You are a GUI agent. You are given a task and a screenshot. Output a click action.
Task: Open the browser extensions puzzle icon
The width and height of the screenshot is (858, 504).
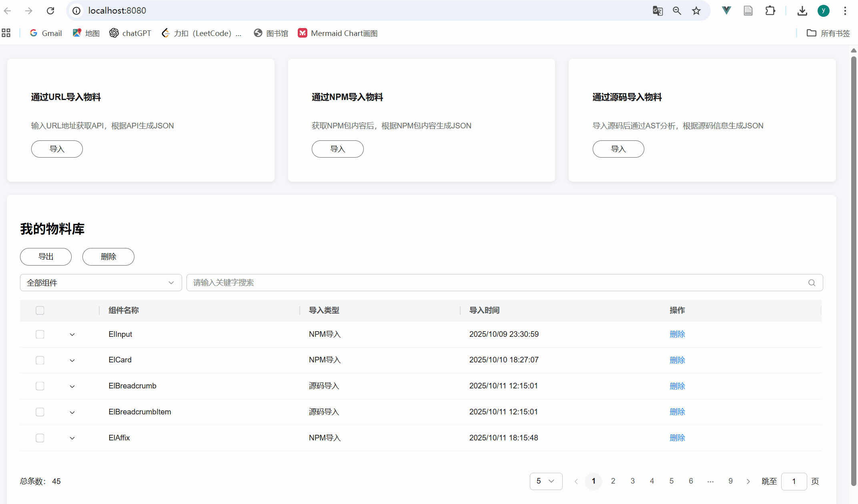coord(770,11)
